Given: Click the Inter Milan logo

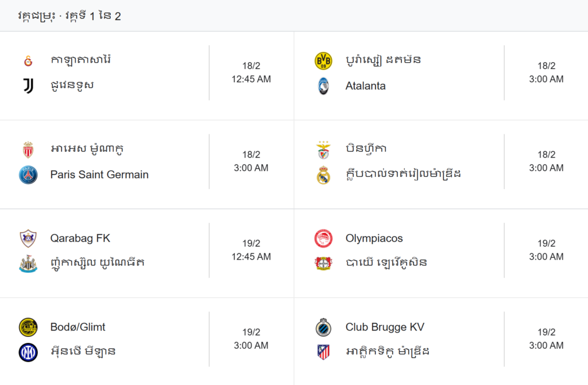Looking at the screenshot, I should [28, 352].
